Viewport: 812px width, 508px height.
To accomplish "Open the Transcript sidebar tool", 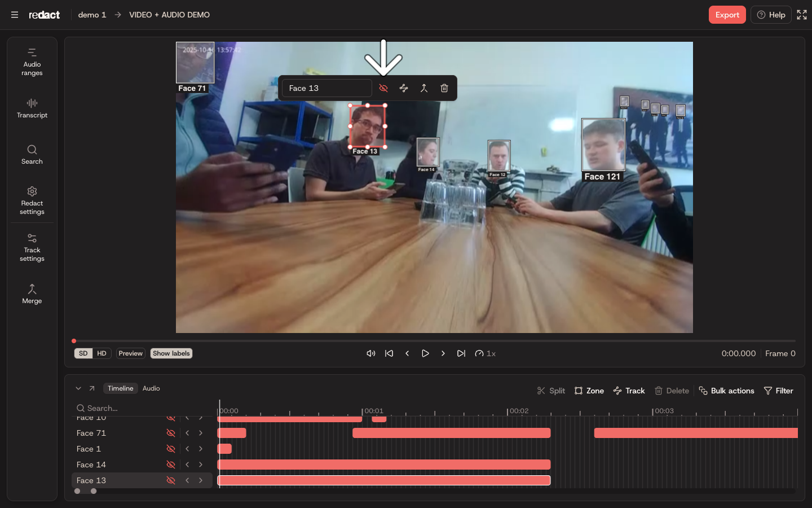I will 32,108.
